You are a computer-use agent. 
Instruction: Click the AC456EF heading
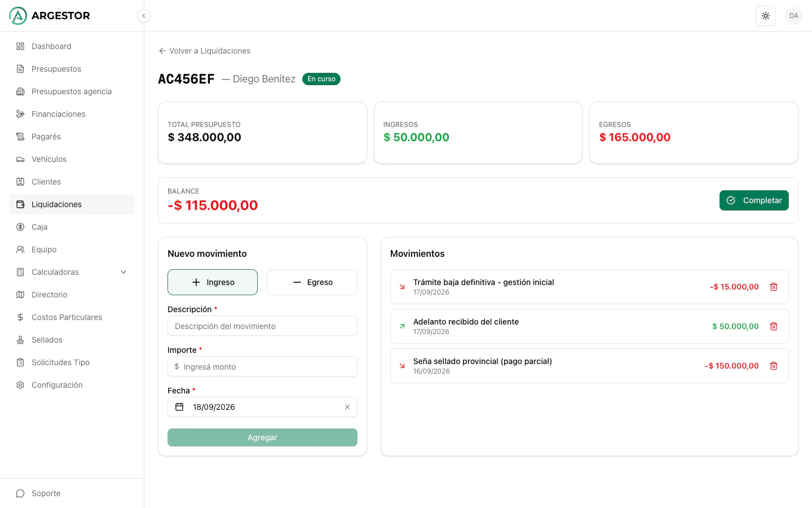tap(186, 79)
